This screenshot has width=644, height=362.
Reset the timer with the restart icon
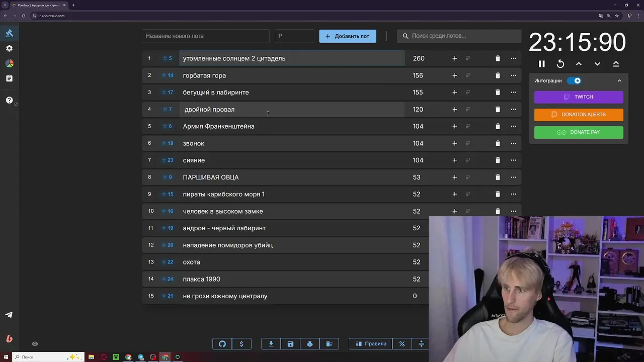click(x=560, y=64)
